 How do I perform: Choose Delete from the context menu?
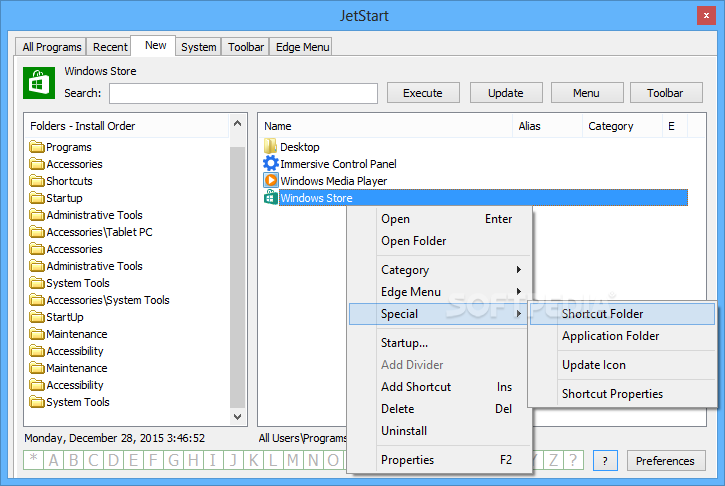[x=440, y=409]
